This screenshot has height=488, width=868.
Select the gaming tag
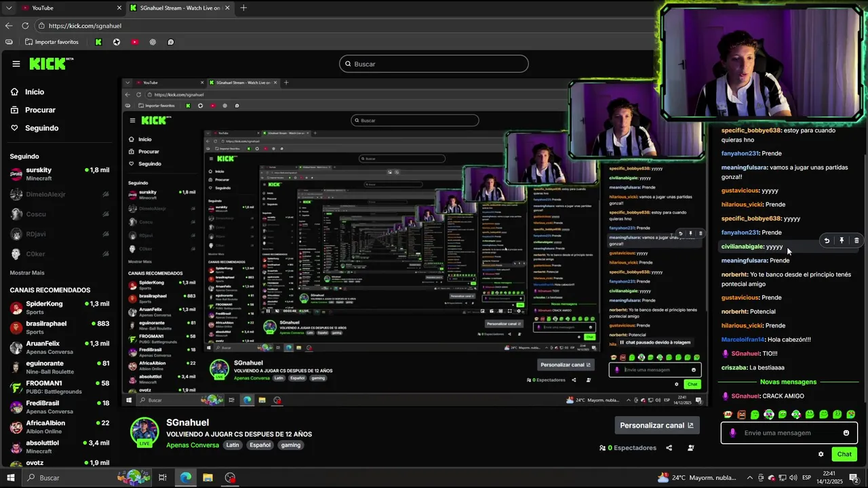(x=291, y=445)
